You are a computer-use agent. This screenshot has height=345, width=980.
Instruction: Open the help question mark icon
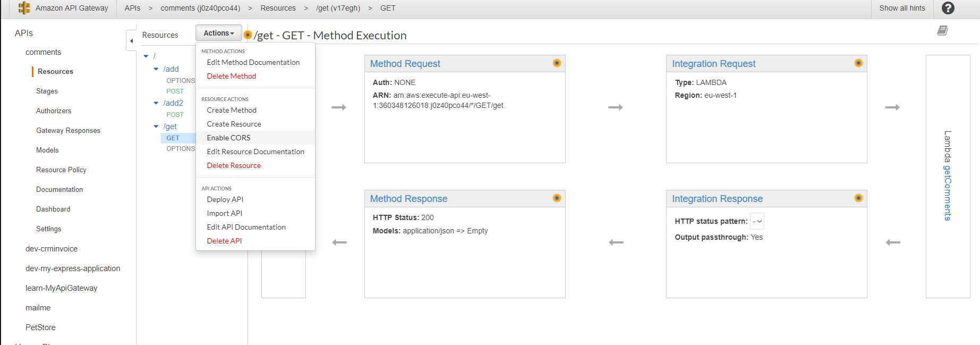948,8
